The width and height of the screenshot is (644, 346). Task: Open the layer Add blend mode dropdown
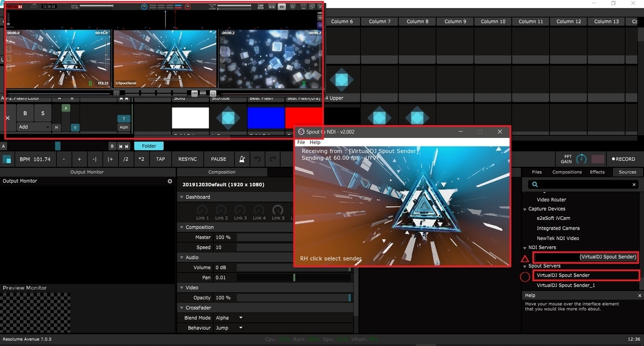[x=34, y=127]
